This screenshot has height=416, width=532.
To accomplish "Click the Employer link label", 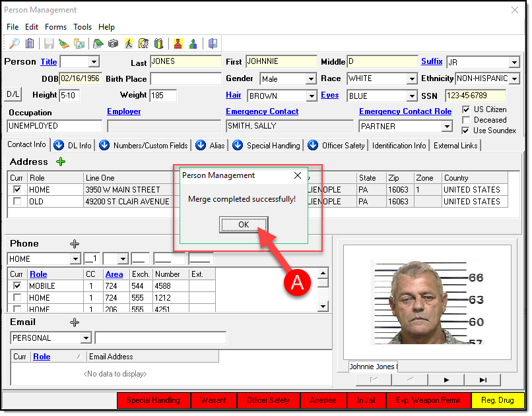I will [123, 111].
